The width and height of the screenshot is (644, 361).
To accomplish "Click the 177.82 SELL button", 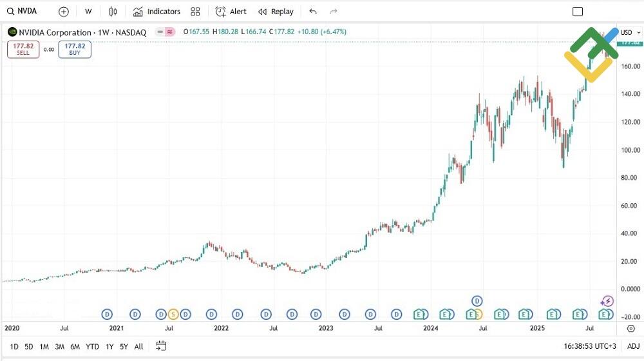I will pyautogui.click(x=23, y=50).
